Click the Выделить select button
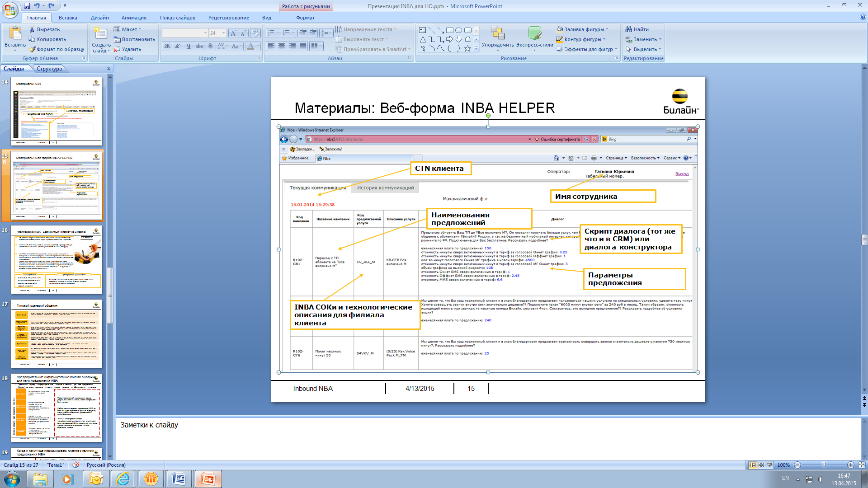The height and width of the screenshot is (488, 868). coord(643,49)
